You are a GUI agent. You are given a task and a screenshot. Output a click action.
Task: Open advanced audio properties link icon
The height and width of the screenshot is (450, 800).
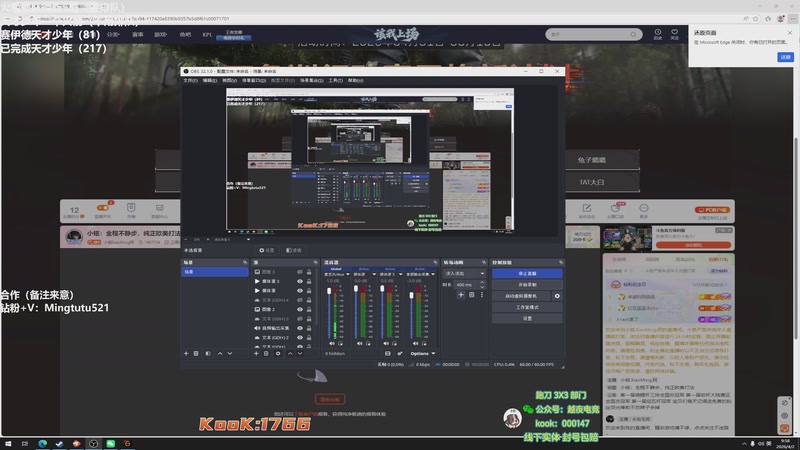pyautogui.click(x=399, y=353)
